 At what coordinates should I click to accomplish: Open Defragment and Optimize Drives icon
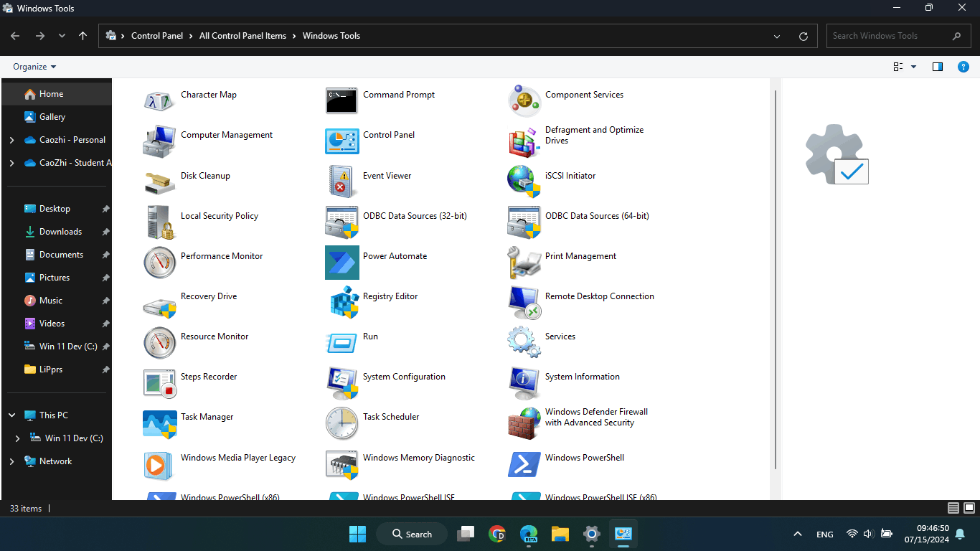(x=524, y=142)
